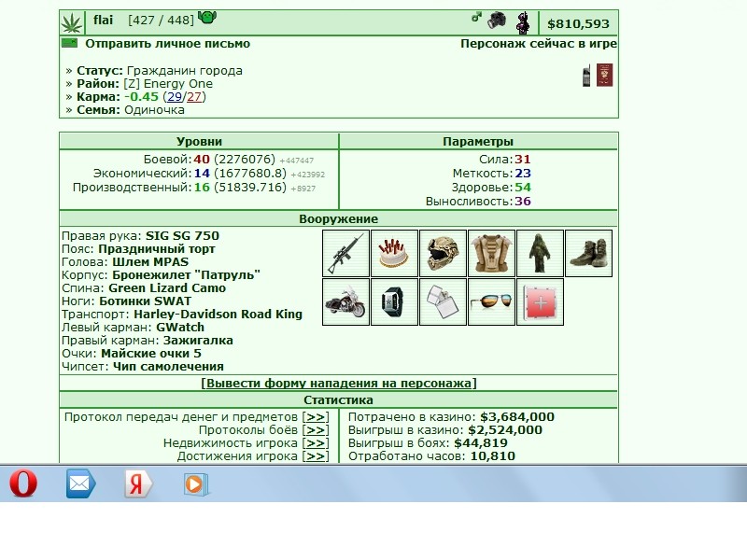The image size is (747, 560).
Task: Click the item name Бронежилет "Патруль"
Action: click(x=186, y=275)
